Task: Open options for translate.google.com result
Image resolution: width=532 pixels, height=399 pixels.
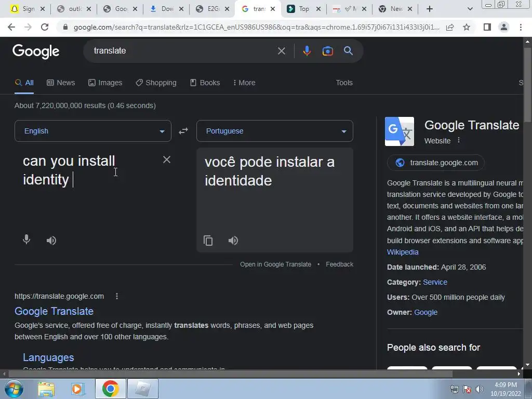Action: click(117, 296)
